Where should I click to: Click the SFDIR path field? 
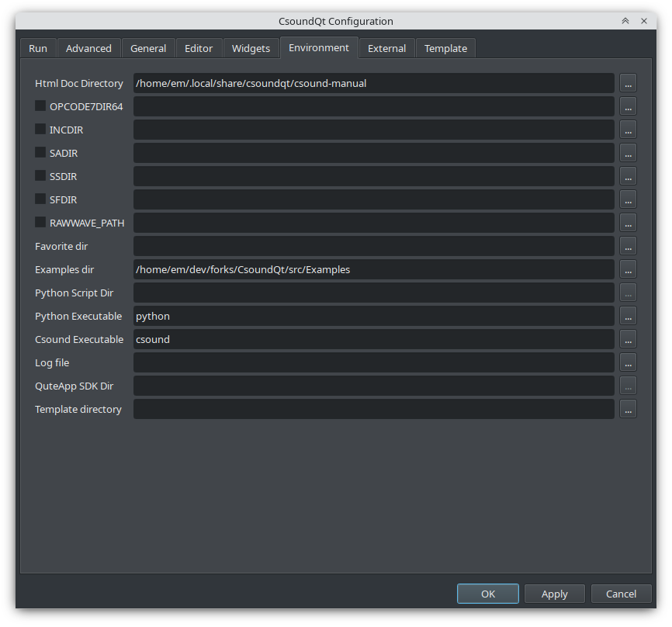pos(374,199)
